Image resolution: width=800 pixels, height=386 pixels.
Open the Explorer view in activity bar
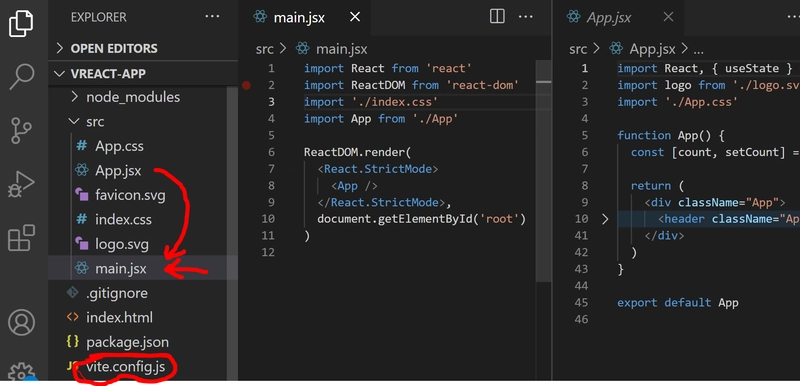[x=21, y=24]
